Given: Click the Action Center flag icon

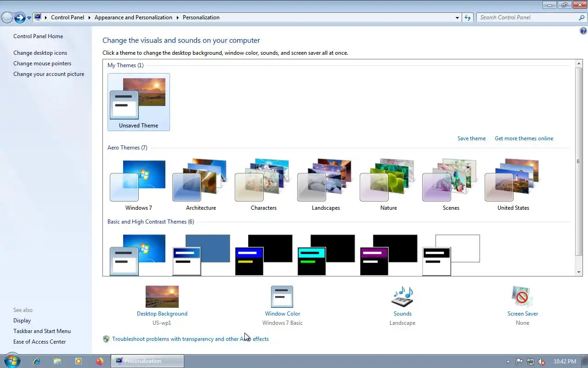Looking at the screenshot, I should [x=520, y=362].
